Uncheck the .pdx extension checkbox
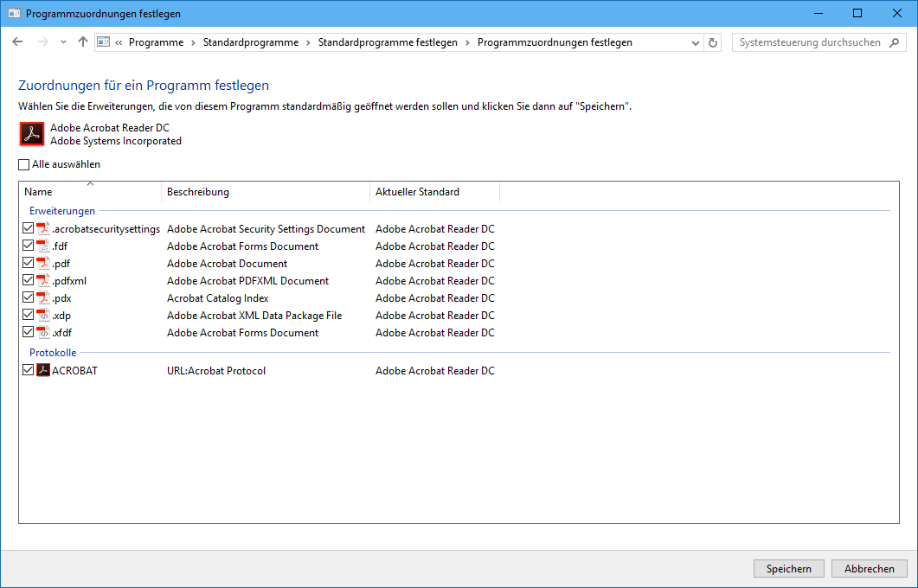This screenshot has width=918, height=588. click(x=28, y=297)
